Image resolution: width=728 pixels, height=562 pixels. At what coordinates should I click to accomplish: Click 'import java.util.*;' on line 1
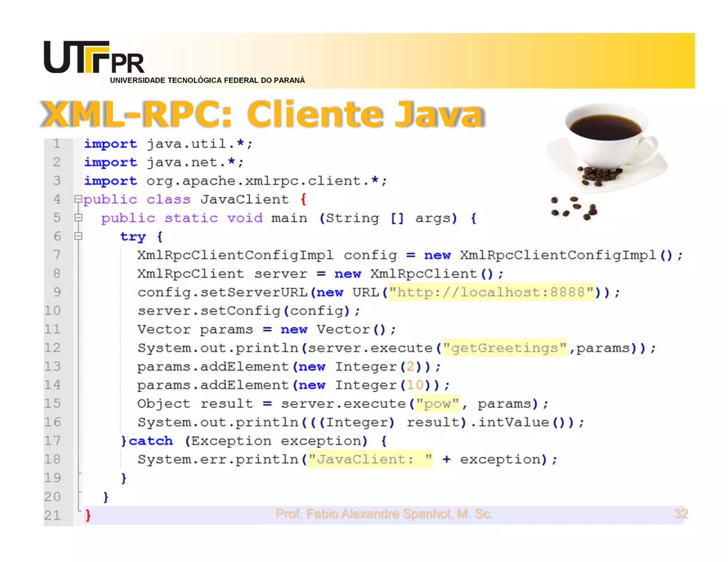pos(168,144)
